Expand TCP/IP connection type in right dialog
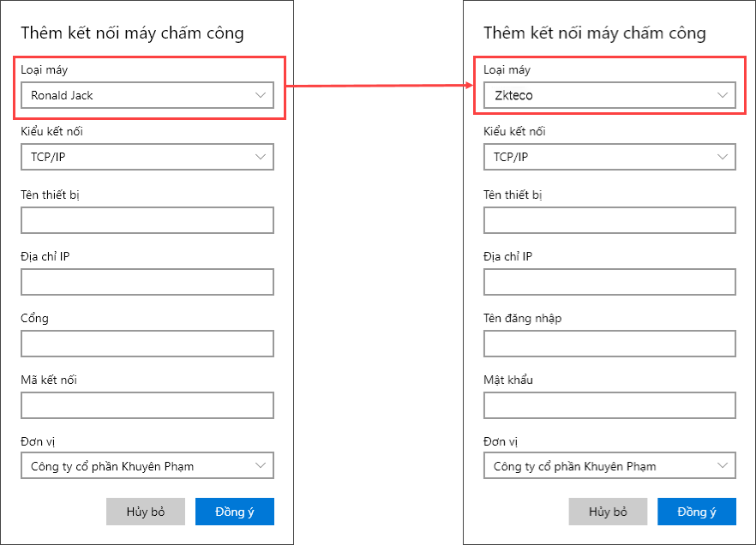The image size is (756, 545). pyautogui.click(x=609, y=157)
